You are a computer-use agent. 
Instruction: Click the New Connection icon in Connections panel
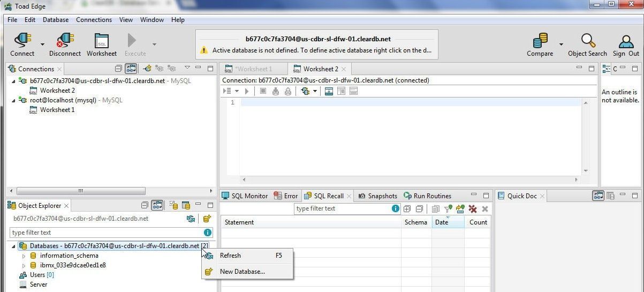pyautogui.click(x=147, y=69)
